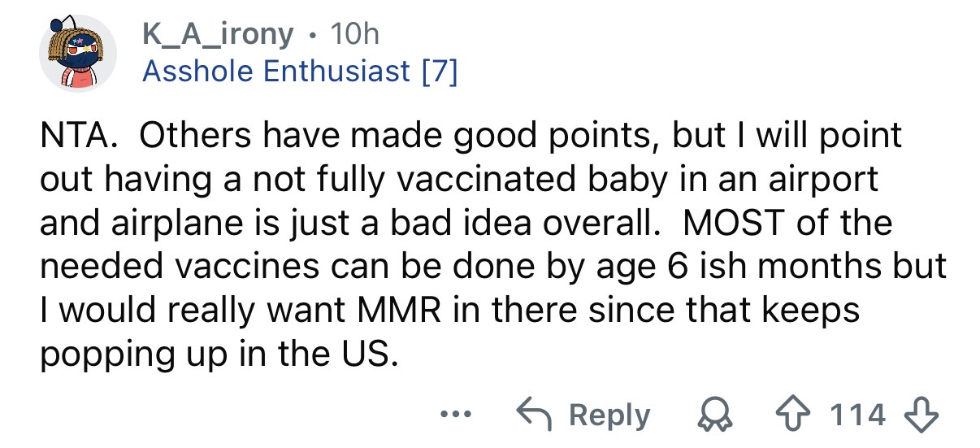This screenshot has width=980, height=448.
Task: Open the K_A_irony user profile link
Action: (218, 33)
